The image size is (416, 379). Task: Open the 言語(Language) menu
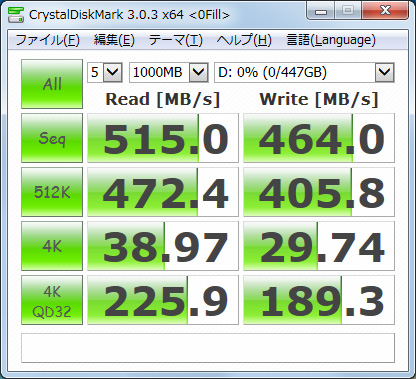tap(331, 40)
